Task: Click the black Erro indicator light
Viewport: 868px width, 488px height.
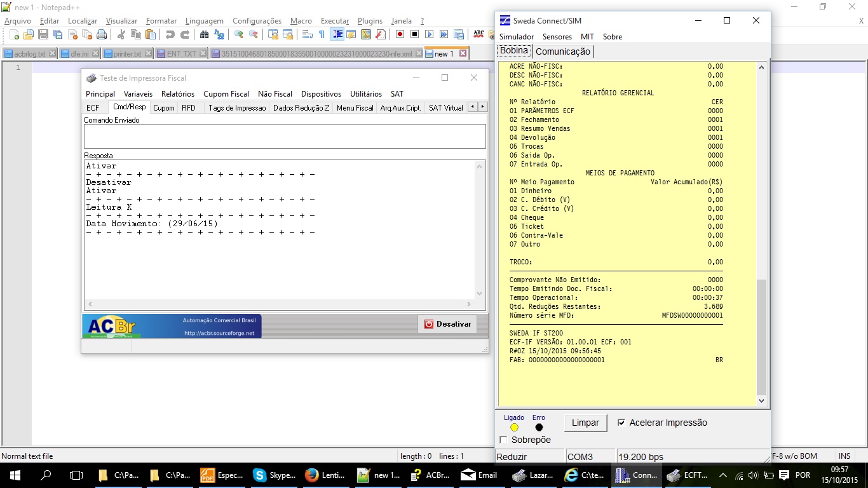Action: [539, 427]
